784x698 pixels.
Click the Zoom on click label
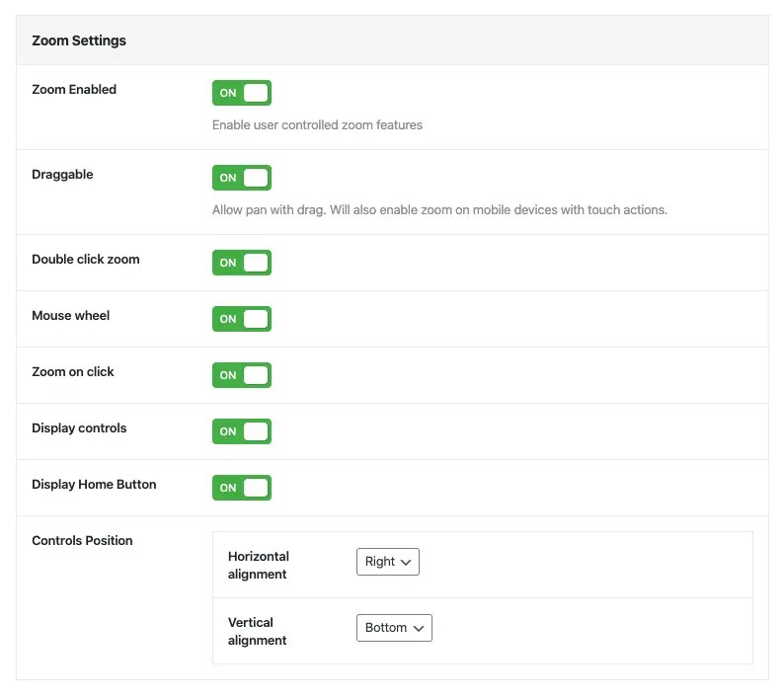[73, 372]
